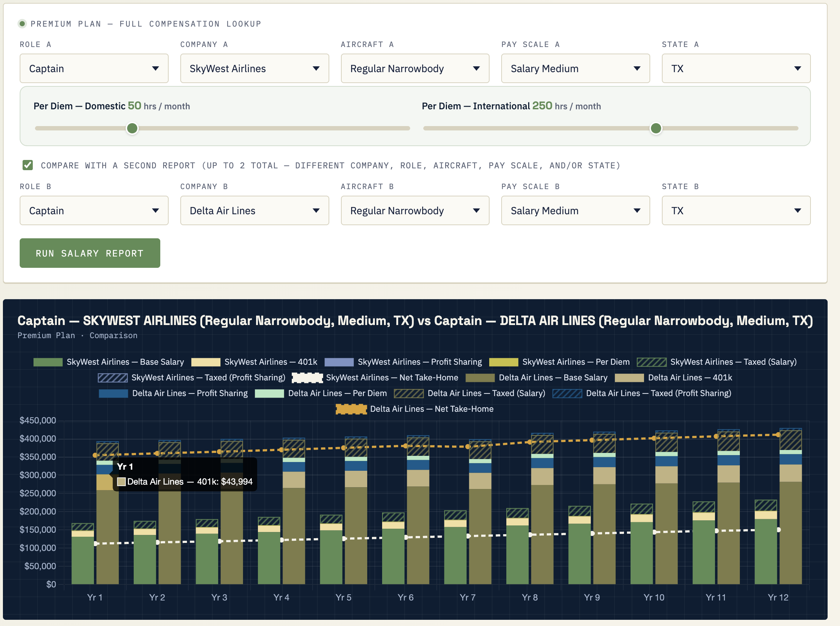Image resolution: width=840 pixels, height=626 pixels.
Task: Toggle Delta Air Lines Taxed (Profit Sharing) legend swatch
Action: pos(567,393)
